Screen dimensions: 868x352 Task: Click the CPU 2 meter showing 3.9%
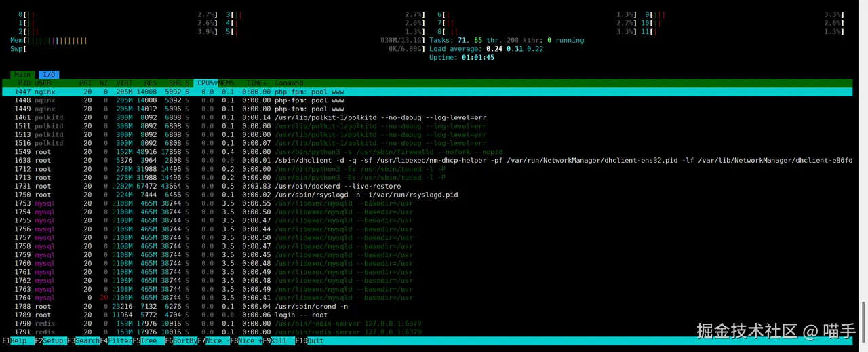pyautogui.click(x=119, y=31)
